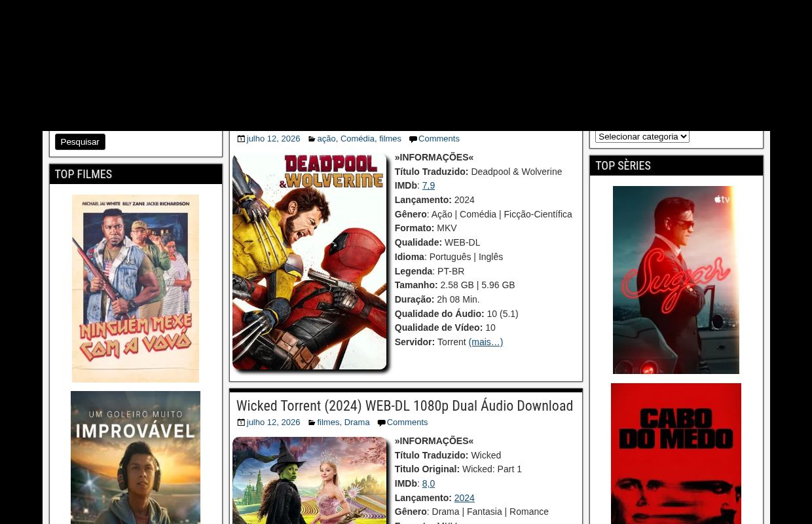The height and width of the screenshot is (524, 812).
Task: Open the ação category link
Action: click(326, 138)
